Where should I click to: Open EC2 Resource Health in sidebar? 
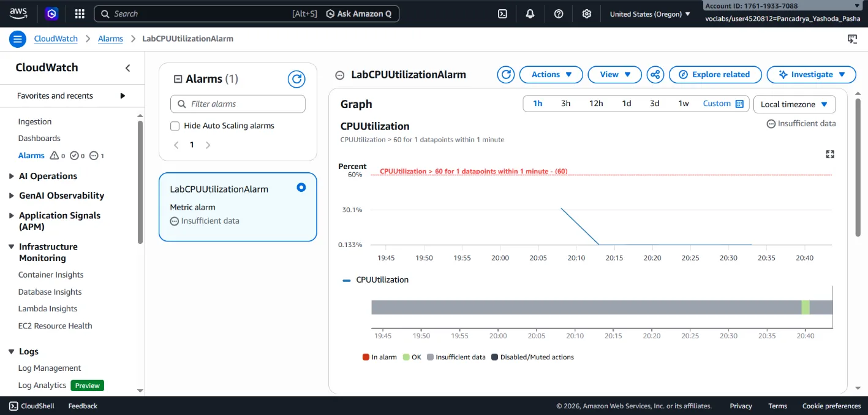tap(55, 326)
